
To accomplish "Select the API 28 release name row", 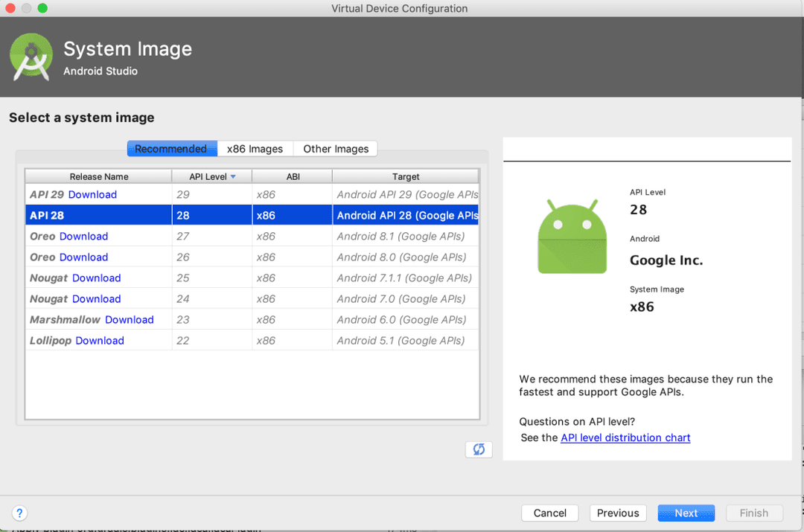I will pos(98,215).
